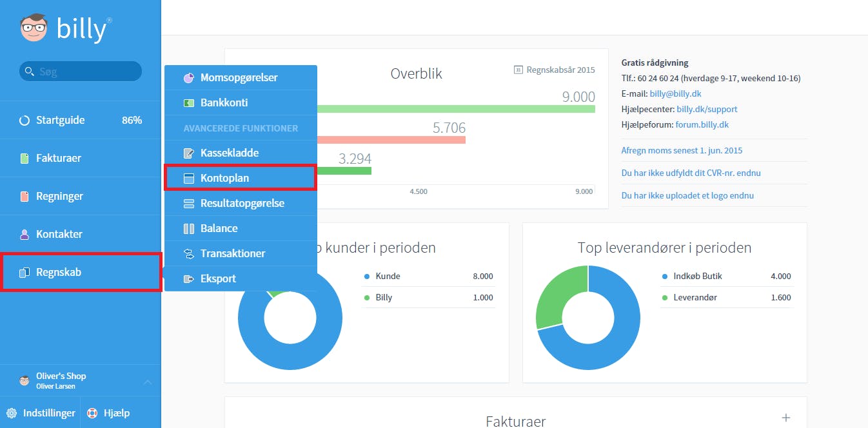Click the Indkøb Butik legend row
Screen dimensions: 868x428
pos(726,277)
